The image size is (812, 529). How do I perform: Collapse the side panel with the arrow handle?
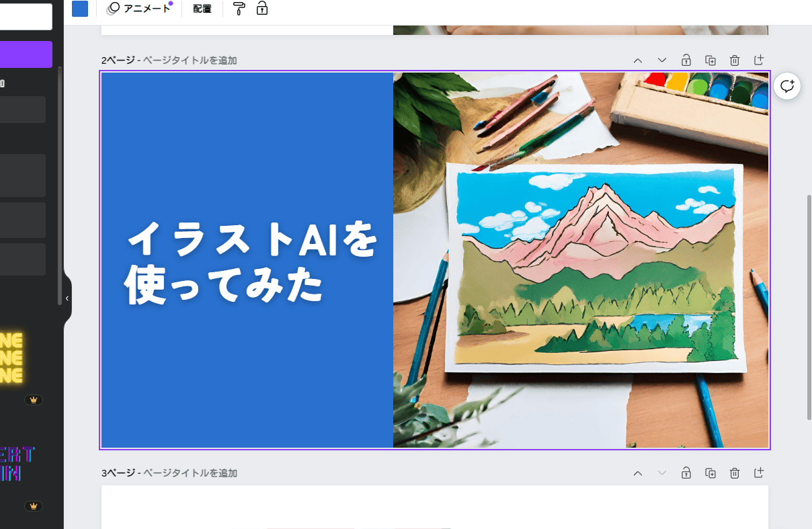tap(67, 298)
